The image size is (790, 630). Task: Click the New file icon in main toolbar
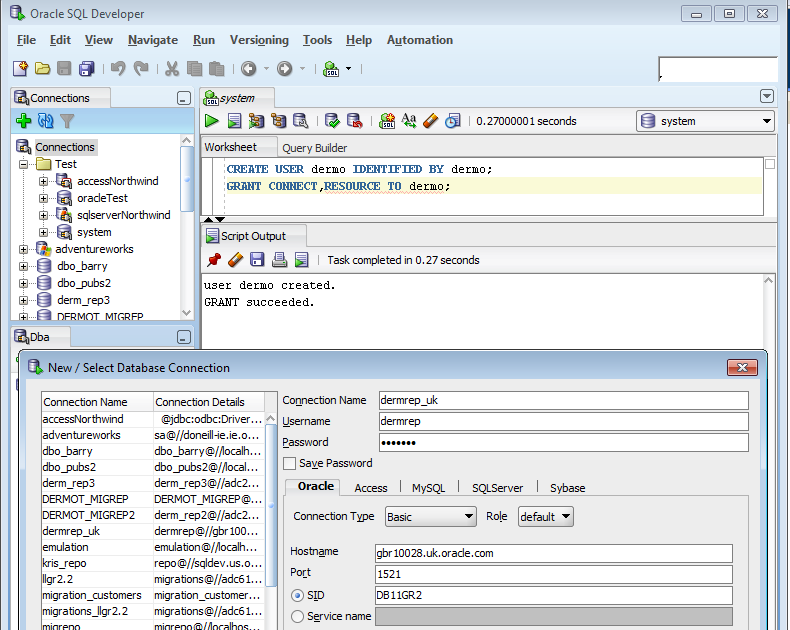21,68
